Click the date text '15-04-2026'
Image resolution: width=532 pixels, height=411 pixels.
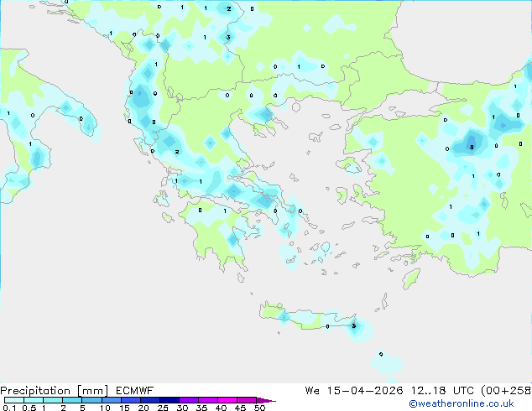[365, 391]
